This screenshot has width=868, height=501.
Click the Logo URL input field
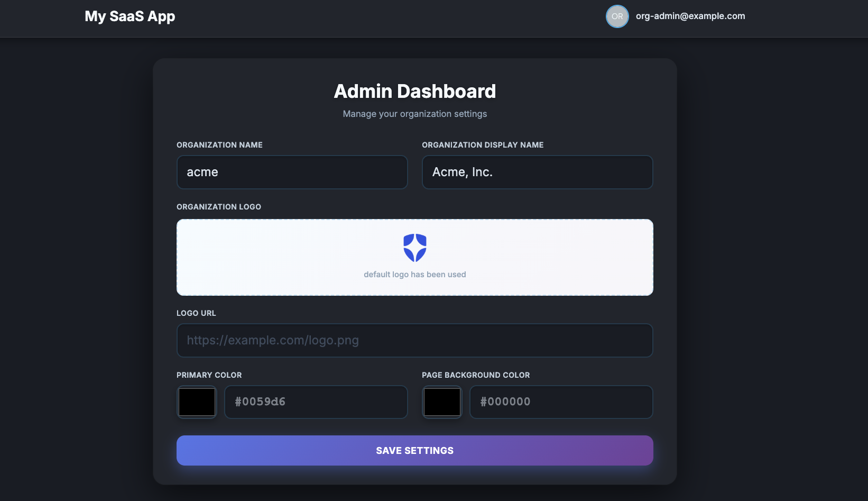click(x=414, y=340)
